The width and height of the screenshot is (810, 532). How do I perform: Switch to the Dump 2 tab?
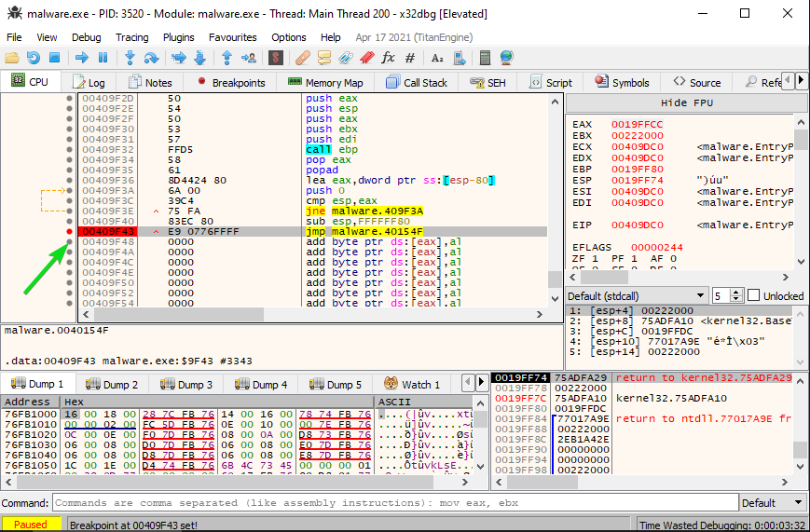click(112, 384)
